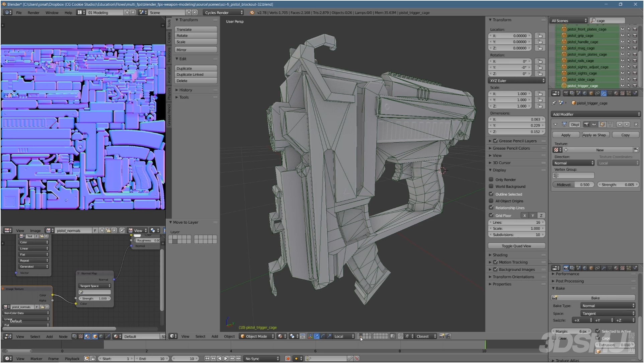Open the Node menu in node editor
The height and width of the screenshot is (363, 644).
(63, 337)
